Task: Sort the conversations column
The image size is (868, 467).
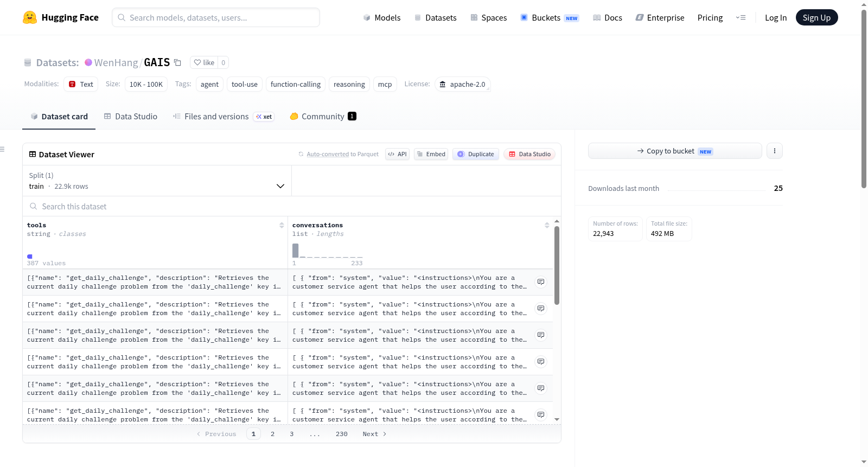Action: 547,225
